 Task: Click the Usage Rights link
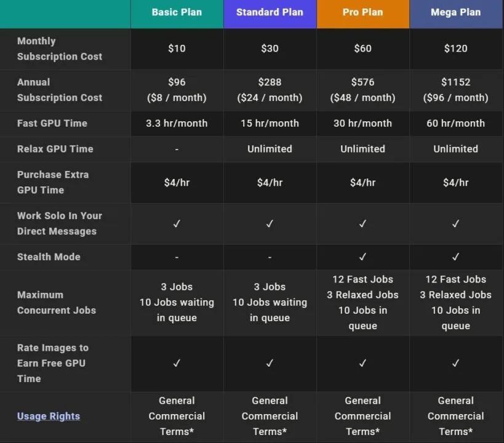click(x=49, y=416)
